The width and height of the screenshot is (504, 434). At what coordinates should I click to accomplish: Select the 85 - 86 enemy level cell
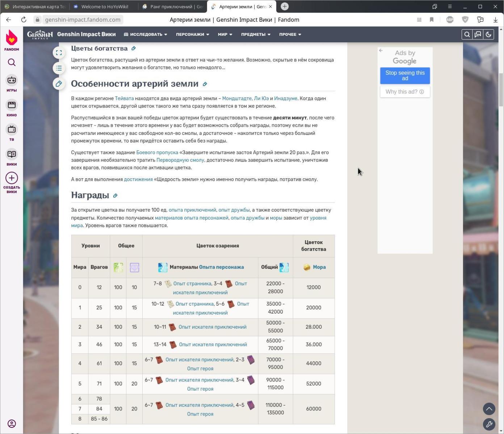99,419
